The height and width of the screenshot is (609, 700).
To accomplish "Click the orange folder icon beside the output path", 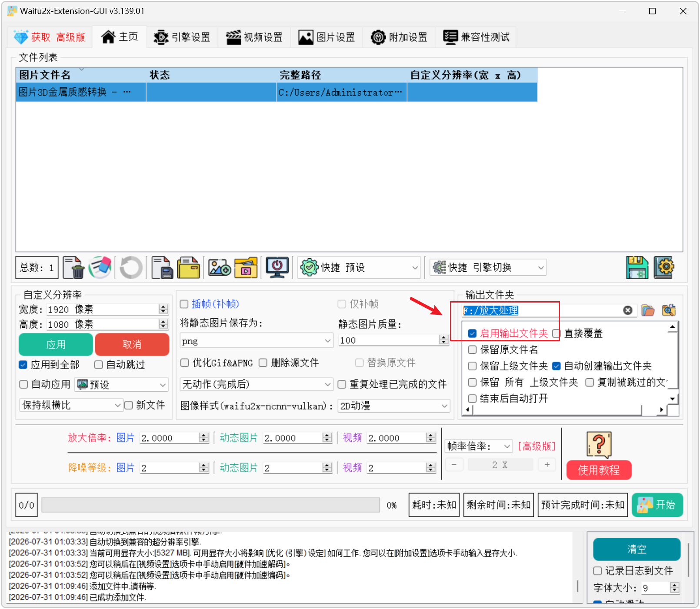I will click(x=648, y=310).
